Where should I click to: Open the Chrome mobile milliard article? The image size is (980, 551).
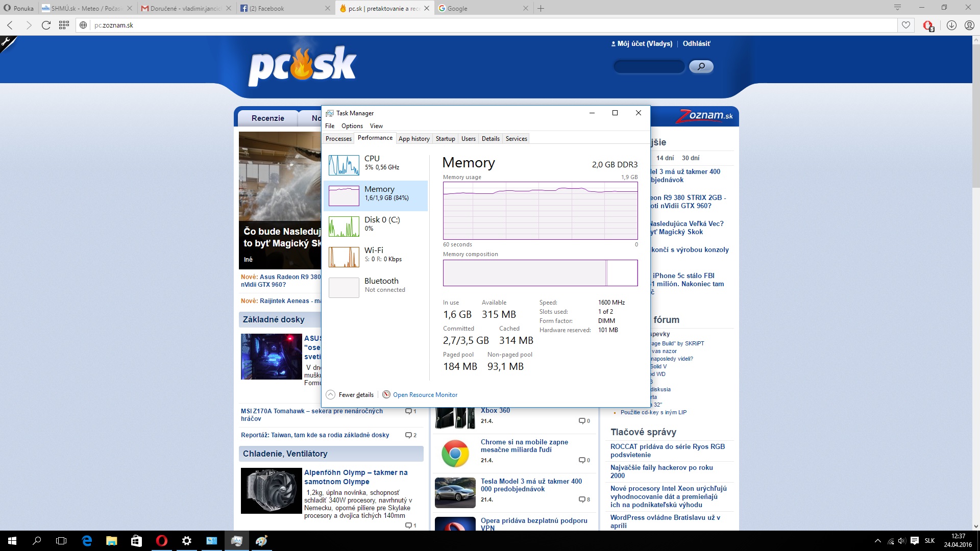click(524, 446)
